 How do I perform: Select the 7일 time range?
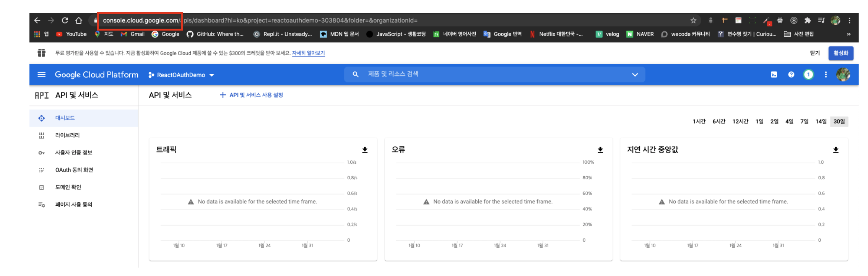(805, 121)
